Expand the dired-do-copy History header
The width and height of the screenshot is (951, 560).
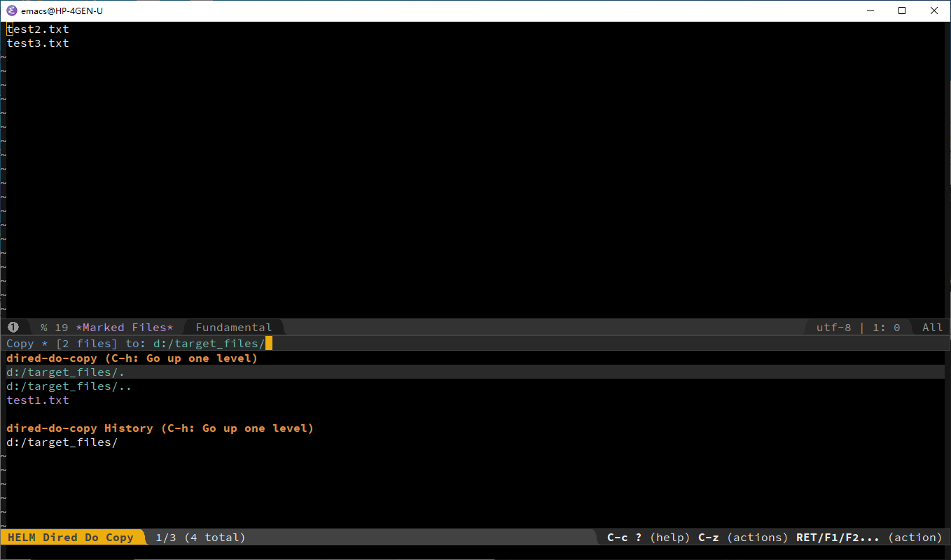tap(160, 428)
